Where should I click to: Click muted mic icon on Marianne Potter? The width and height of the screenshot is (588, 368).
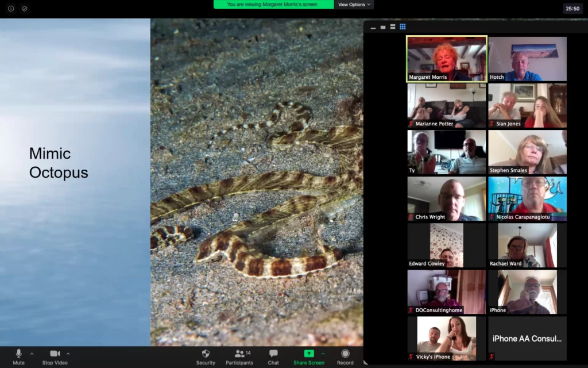411,124
